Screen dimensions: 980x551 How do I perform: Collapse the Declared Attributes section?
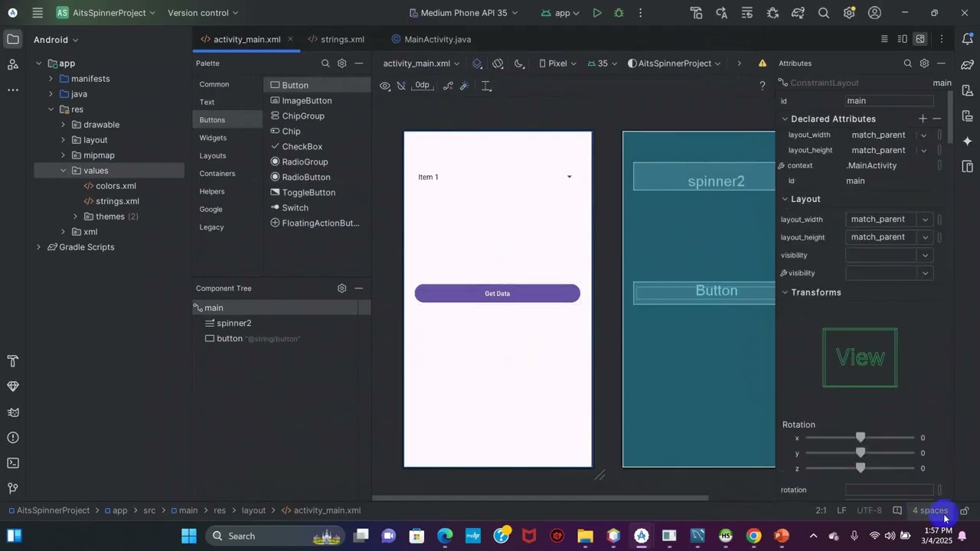point(785,119)
